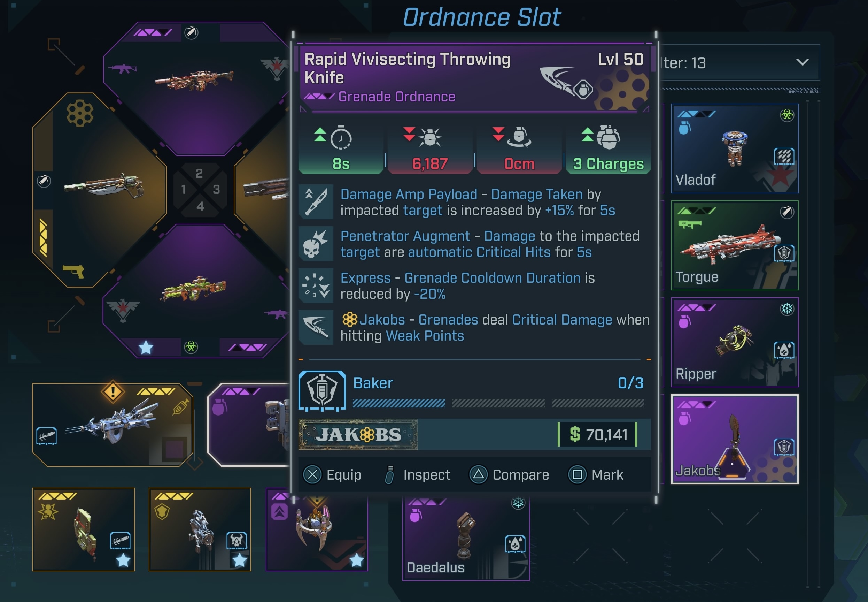Screen dimensions: 868x602
Task: Click the Inspect stick icon
Action: (x=390, y=474)
